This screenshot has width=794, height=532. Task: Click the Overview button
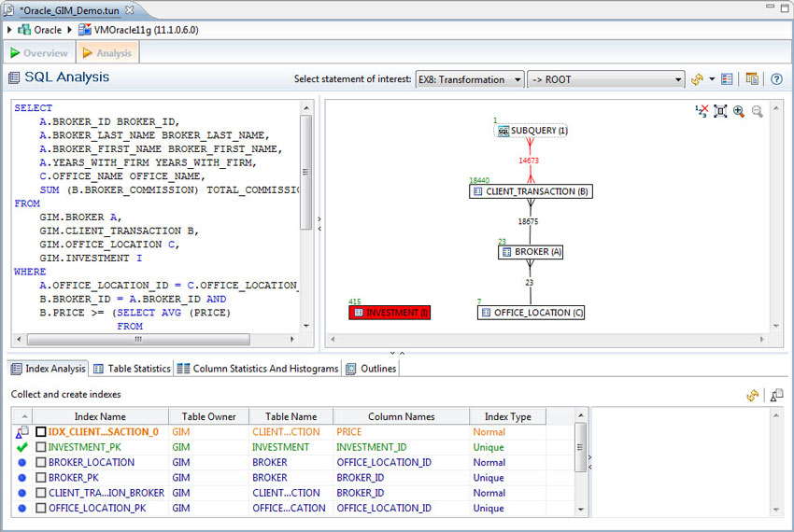tap(38, 53)
